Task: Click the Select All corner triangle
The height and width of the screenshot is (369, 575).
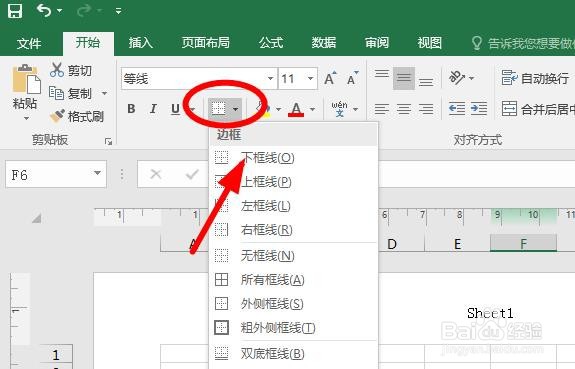Action: point(36,219)
